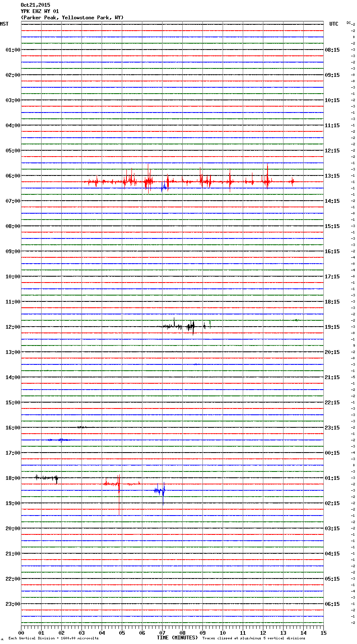Select the 16:00 MST time label

pos(13,428)
